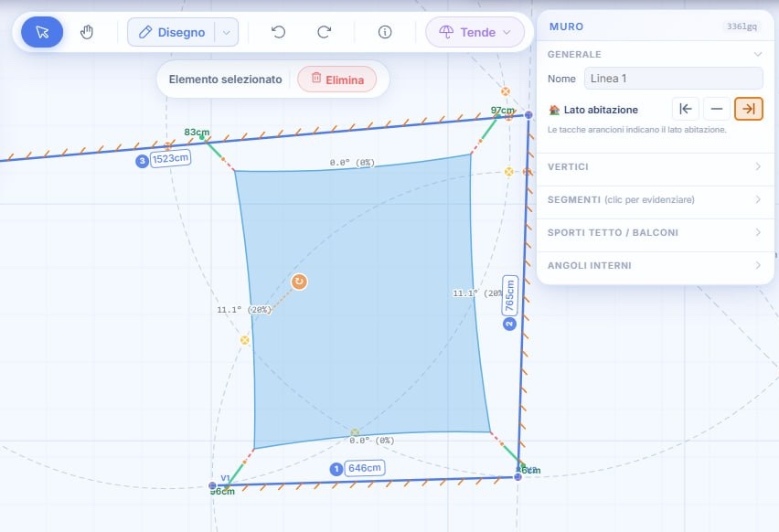Viewport: 779px width, 532px height.
Task: Open the Disegno dropdown arrow
Action: (x=226, y=32)
